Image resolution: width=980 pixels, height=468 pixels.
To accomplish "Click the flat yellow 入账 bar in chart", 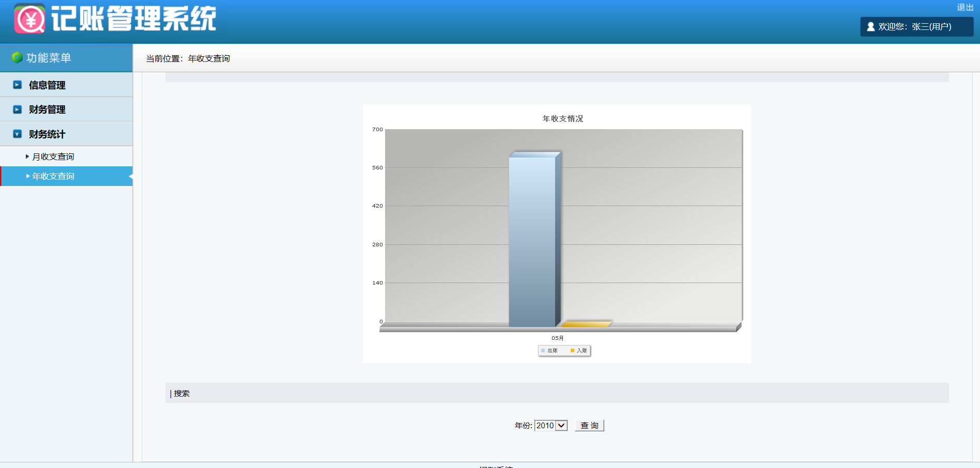I will pos(586,324).
